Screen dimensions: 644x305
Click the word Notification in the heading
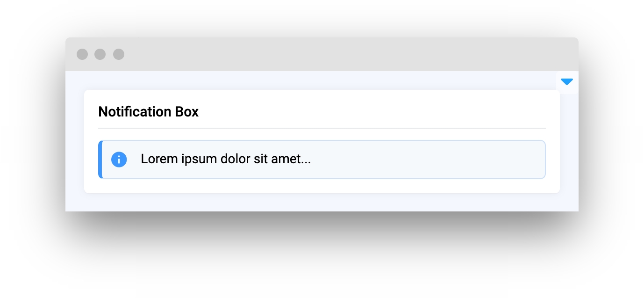pyautogui.click(x=135, y=112)
